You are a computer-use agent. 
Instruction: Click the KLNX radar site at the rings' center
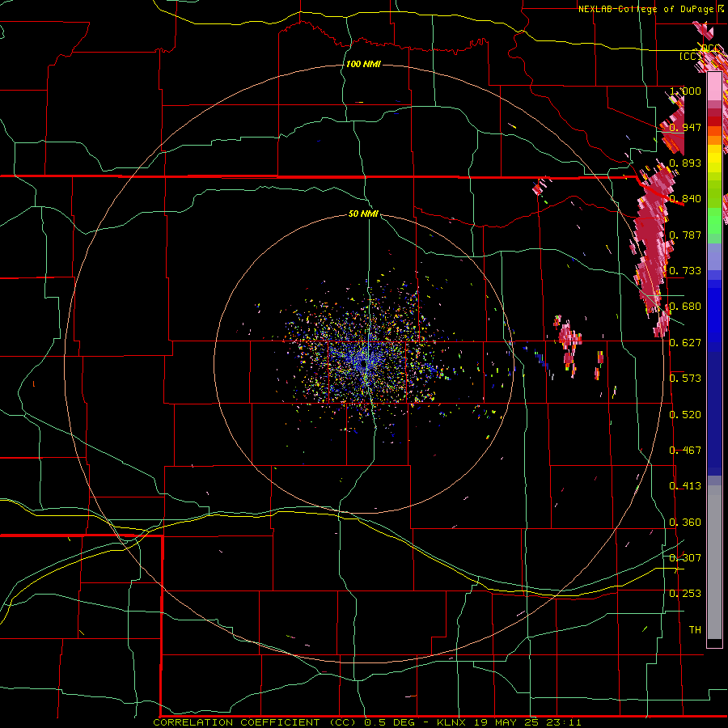[x=363, y=365]
